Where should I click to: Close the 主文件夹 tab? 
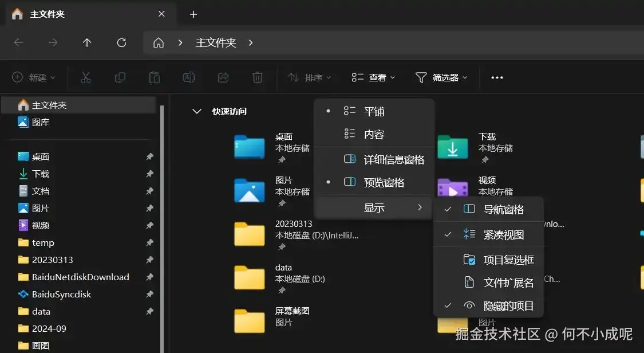(x=161, y=14)
